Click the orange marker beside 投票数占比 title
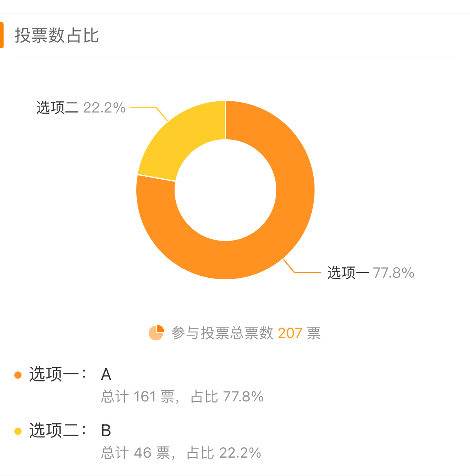Viewport: 470px width, 476px height. coord(2,35)
